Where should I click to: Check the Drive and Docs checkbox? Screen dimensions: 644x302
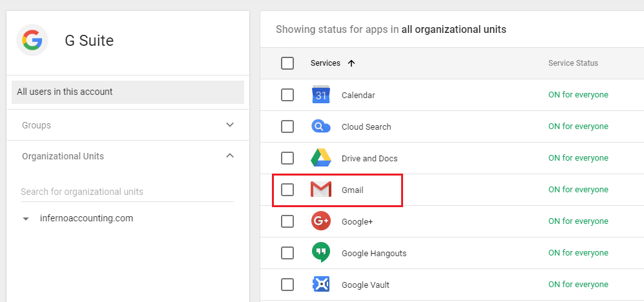pyautogui.click(x=287, y=158)
